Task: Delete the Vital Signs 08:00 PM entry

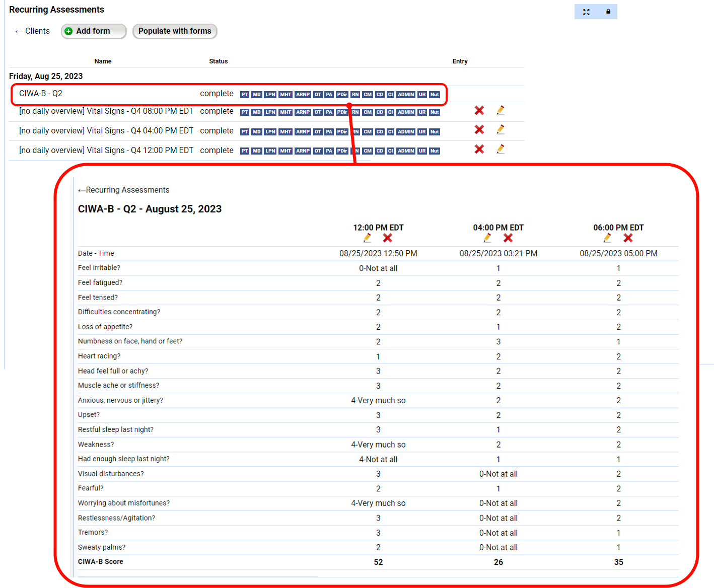Action: [479, 110]
